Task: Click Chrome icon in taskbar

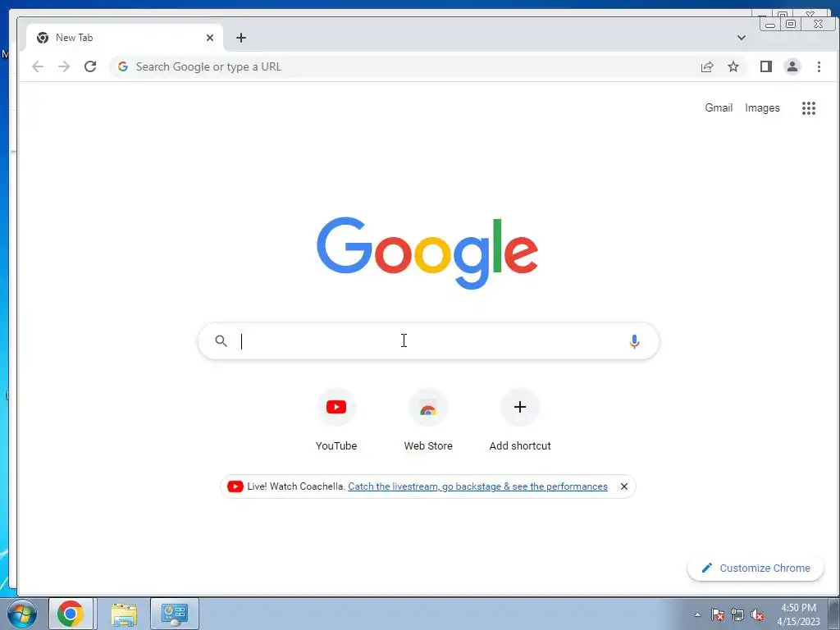Action: point(71,614)
